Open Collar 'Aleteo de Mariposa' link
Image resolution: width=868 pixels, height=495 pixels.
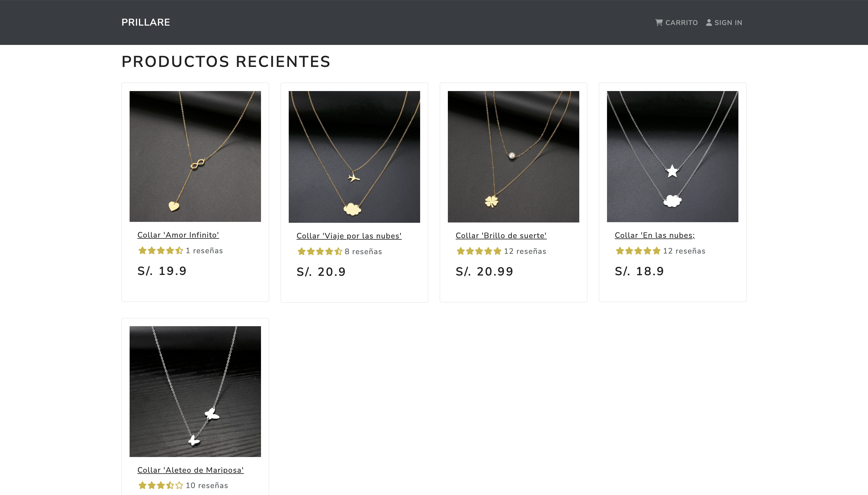click(190, 470)
